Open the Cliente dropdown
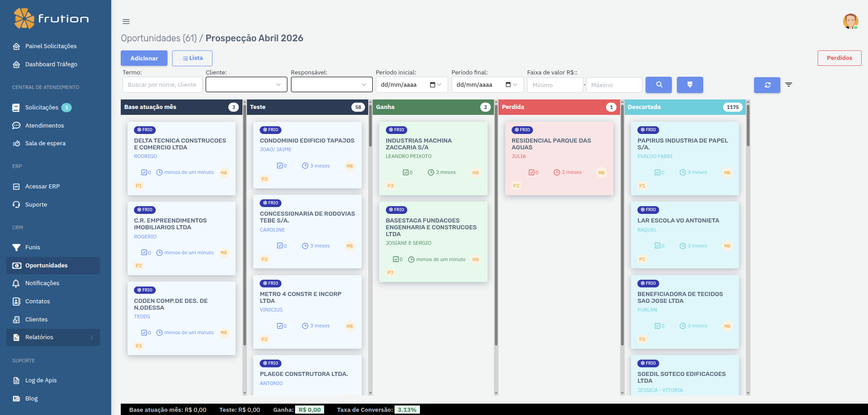This screenshot has width=868, height=415. coord(246,84)
